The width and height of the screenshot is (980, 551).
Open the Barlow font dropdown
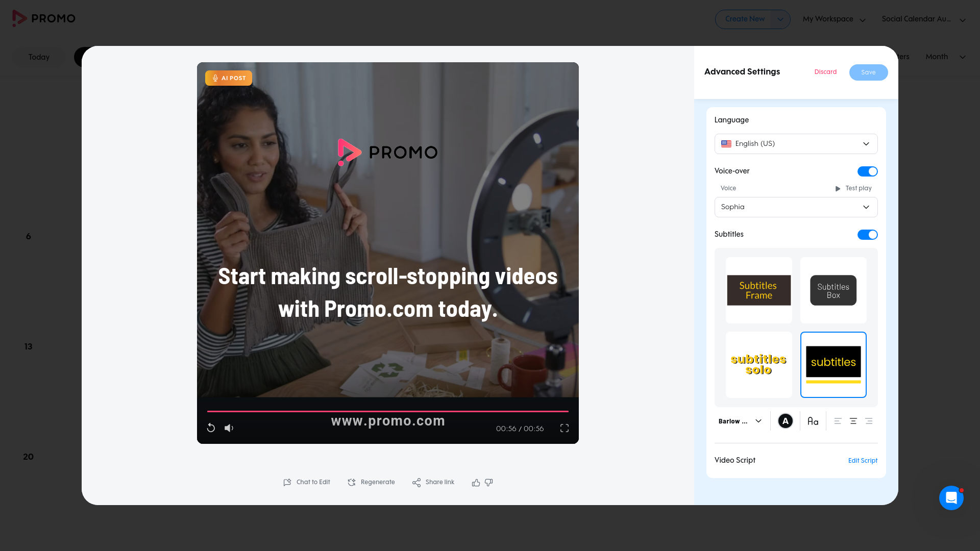click(740, 421)
